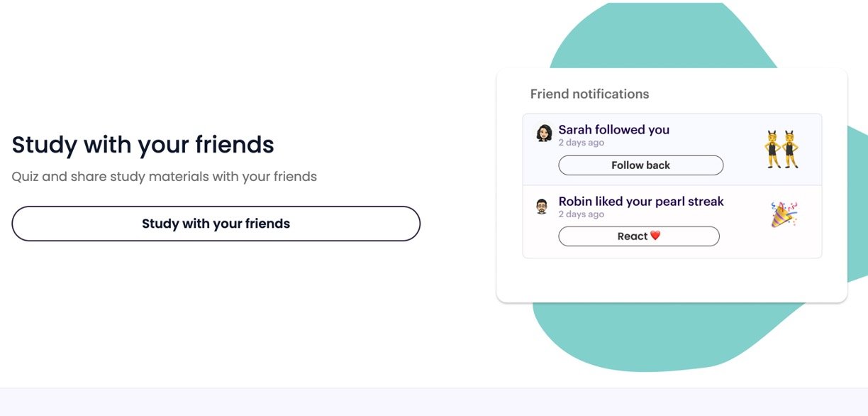Viewport: 868px width, 416px height.
Task: Click the Quiz and share study materials subtitle
Action: click(164, 176)
